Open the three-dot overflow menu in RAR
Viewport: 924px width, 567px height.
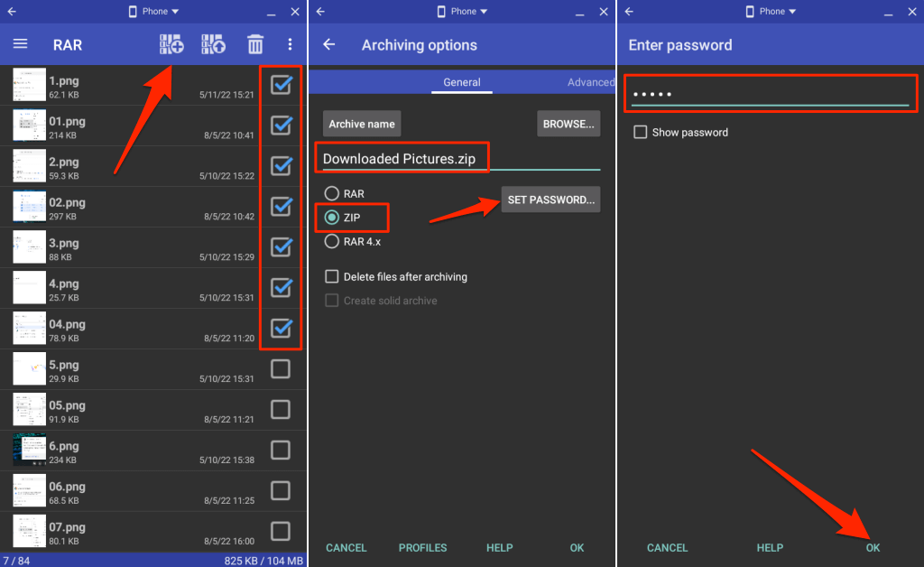click(x=290, y=44)
